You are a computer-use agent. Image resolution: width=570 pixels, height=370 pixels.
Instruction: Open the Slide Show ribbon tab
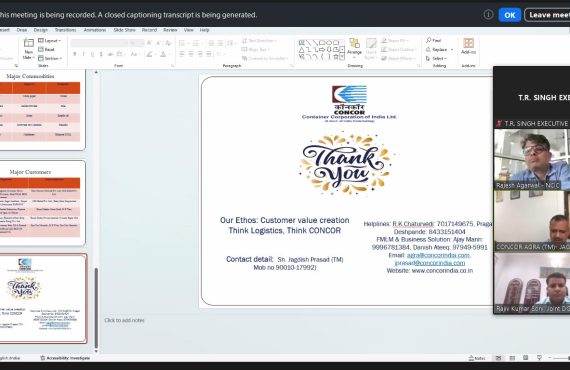(x=124, y=30)
